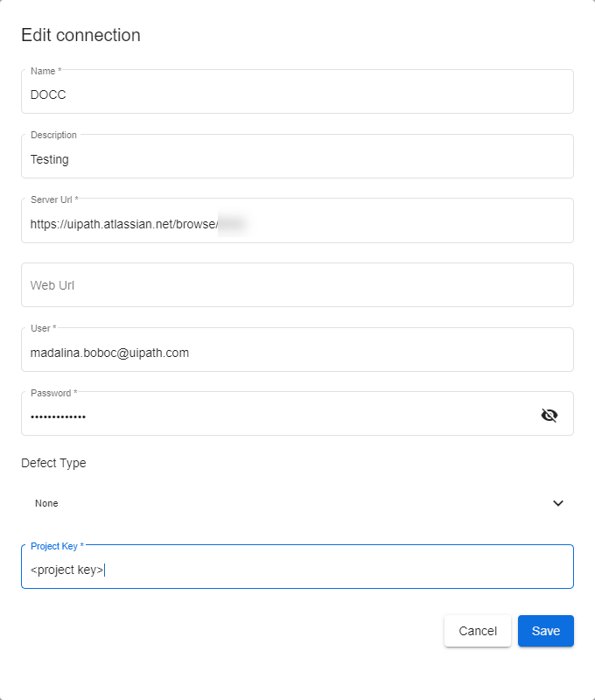Screen dimensions: 595x700
Task: Toggle password visibility with the eye icon
Action: (x=549, y=415)
